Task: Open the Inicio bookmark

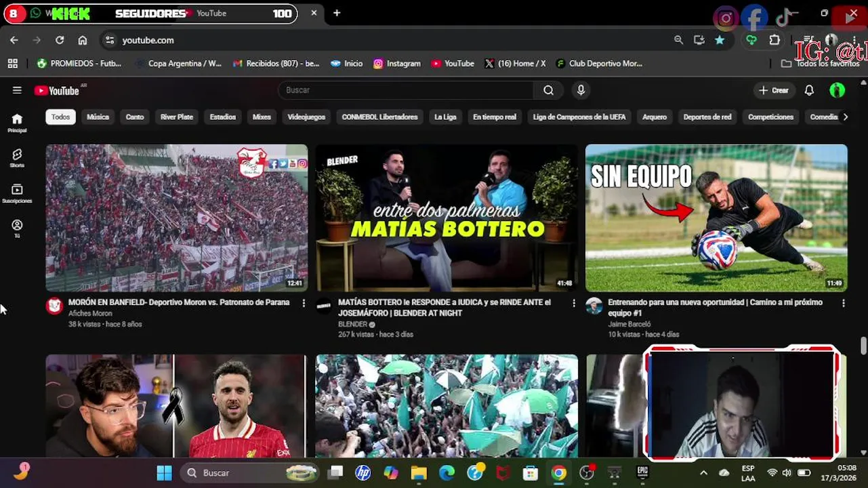Action: coord(346,63)
